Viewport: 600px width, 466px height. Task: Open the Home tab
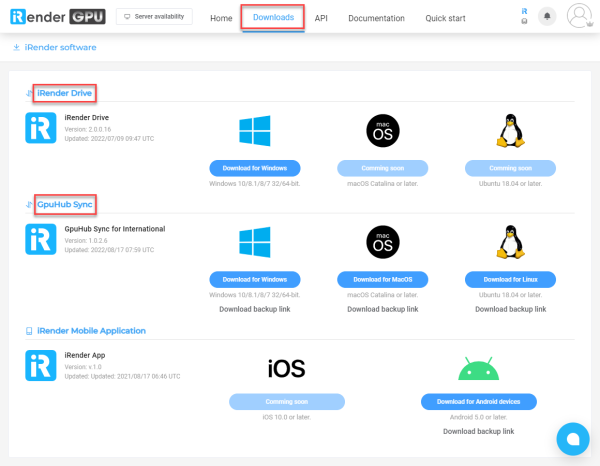[221, 18]
